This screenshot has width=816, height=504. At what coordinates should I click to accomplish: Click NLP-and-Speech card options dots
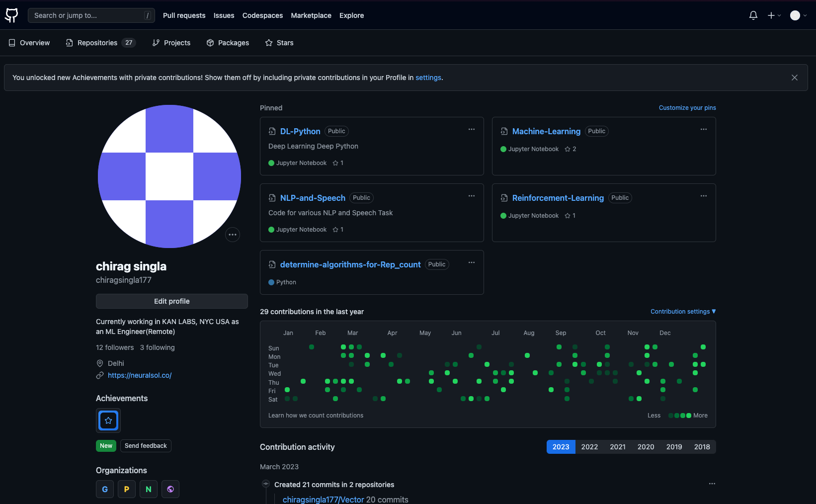tap(472, 196)
